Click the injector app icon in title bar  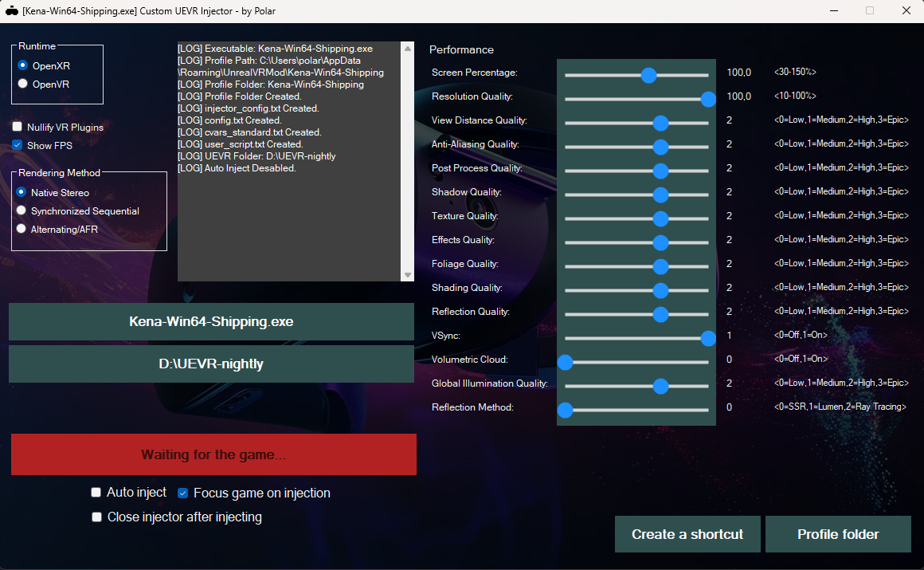(12, 11)
